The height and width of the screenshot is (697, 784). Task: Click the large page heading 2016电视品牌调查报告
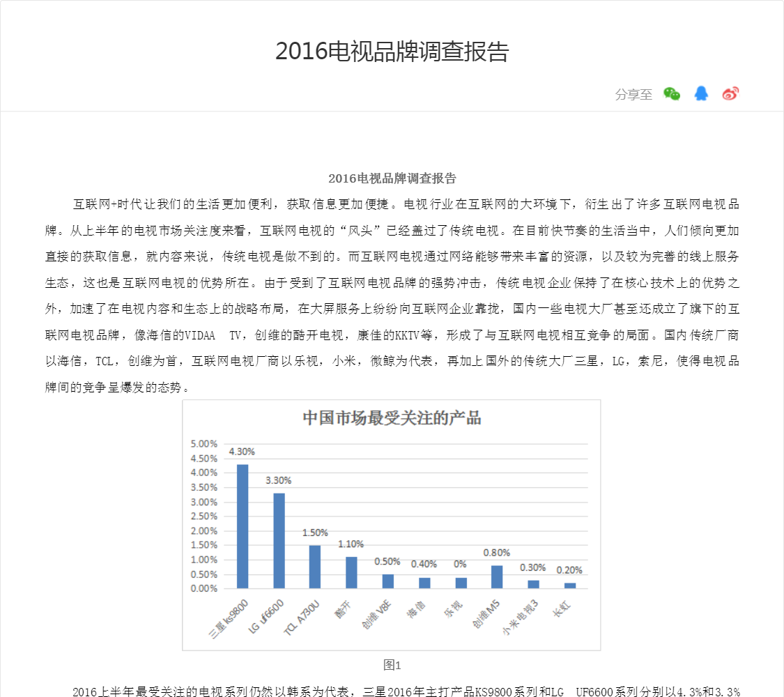point(392,52)
